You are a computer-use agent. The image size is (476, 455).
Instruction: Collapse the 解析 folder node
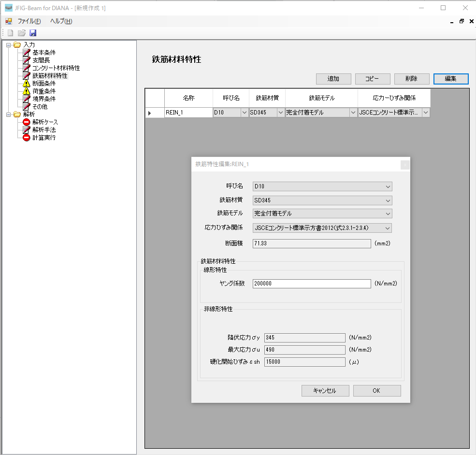[x=9, y=114]
